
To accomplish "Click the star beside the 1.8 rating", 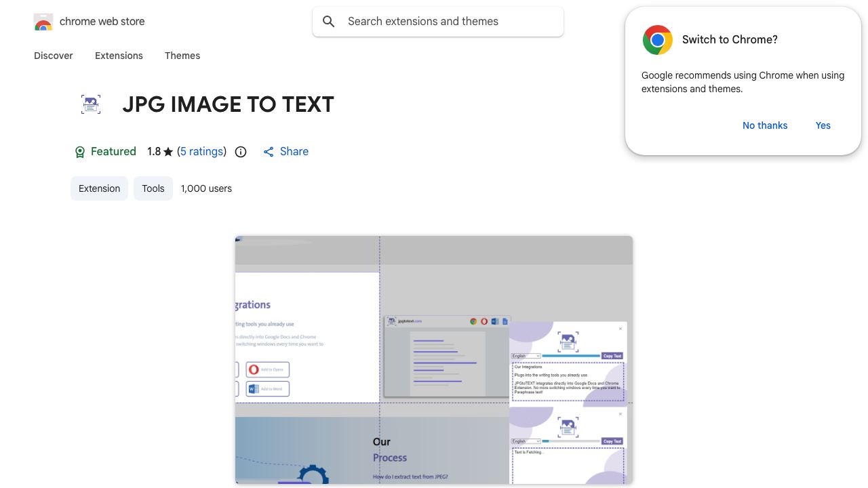I will click(x=168, y=152).
